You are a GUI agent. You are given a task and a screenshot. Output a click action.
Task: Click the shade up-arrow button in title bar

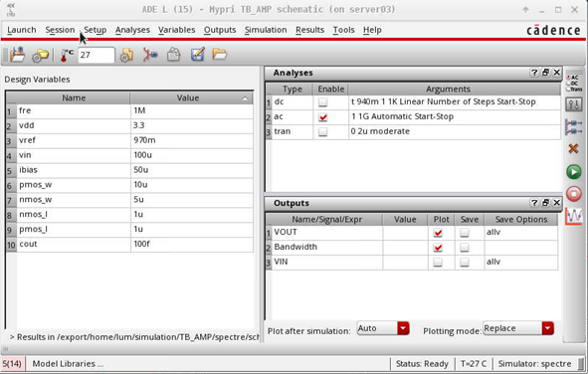[x=525, y=10]
